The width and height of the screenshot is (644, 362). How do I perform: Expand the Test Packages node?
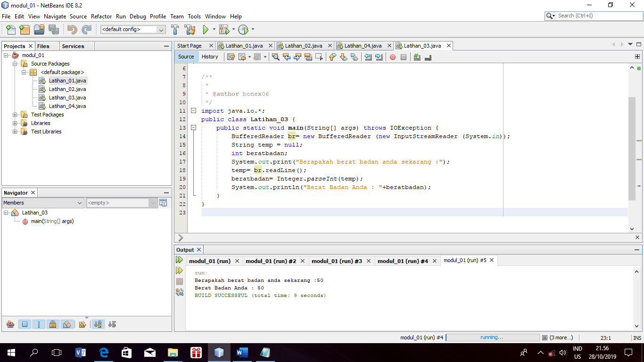coord(15,115)
